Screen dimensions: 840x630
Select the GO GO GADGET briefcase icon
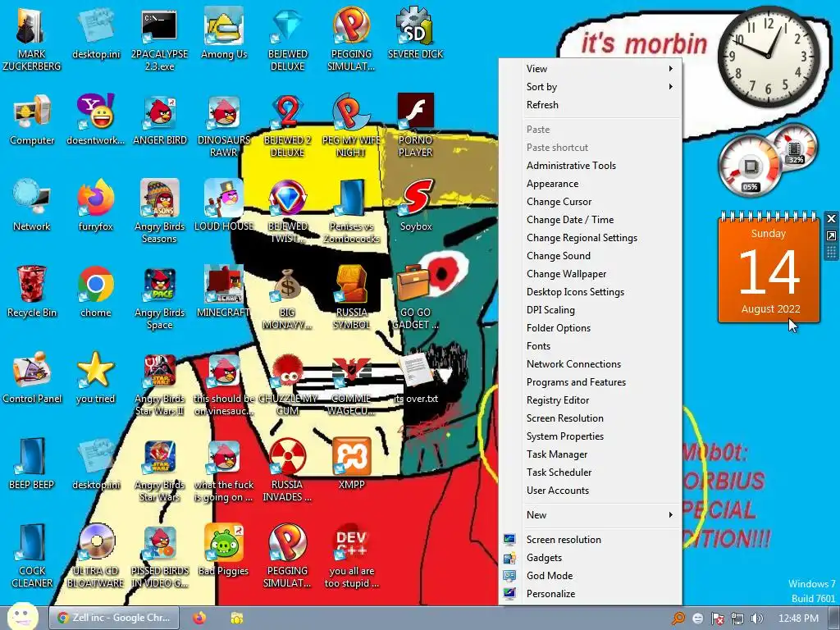416,297
